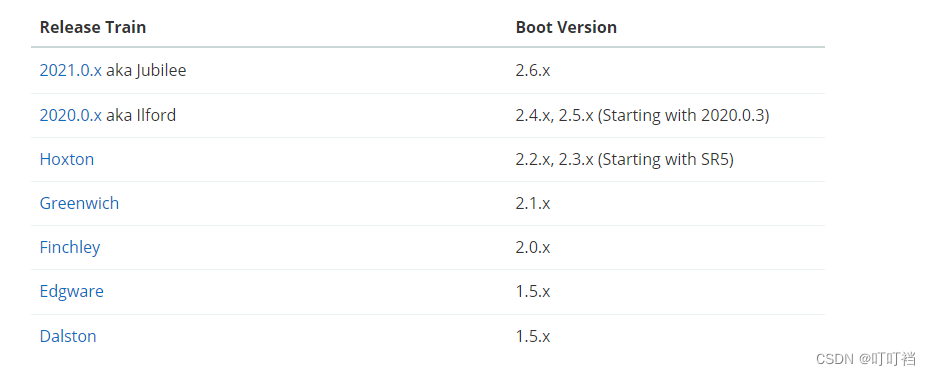Viewport: 931px width, 375px height.
Task: Click the CSDN watermark text
Action: pos(866,358)
